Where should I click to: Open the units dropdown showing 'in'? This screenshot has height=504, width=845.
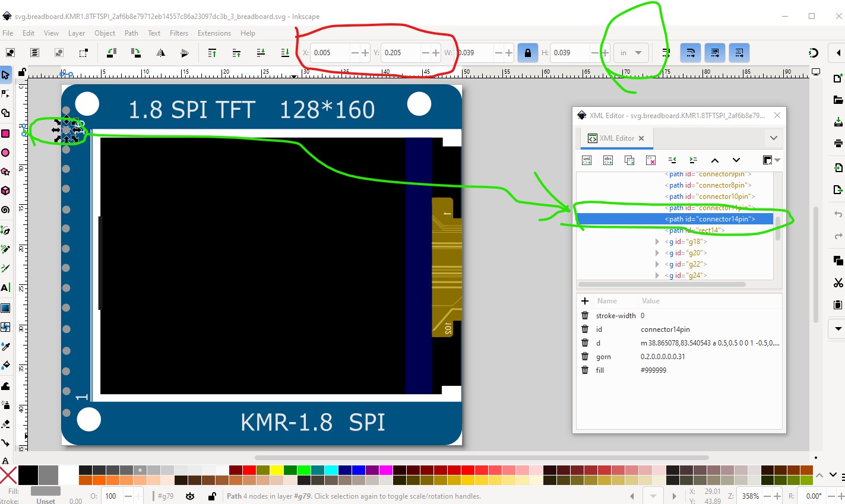631,53
